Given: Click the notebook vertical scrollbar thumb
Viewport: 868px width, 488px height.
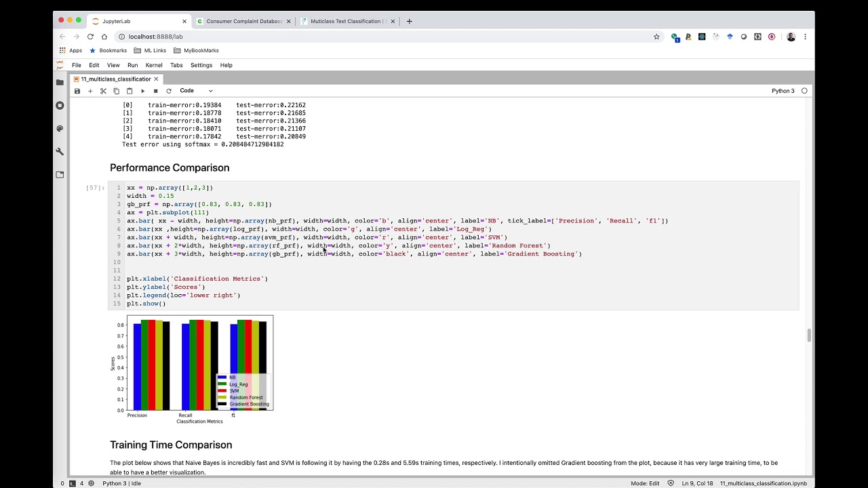Looking at the screenshot, I should pyautogui.click(x=808, y=335).
